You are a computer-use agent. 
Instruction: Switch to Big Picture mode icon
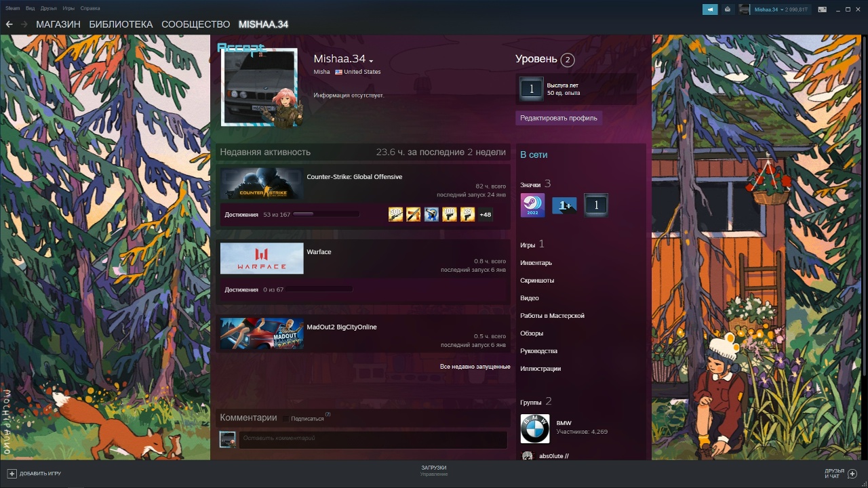tap(823, 9)
